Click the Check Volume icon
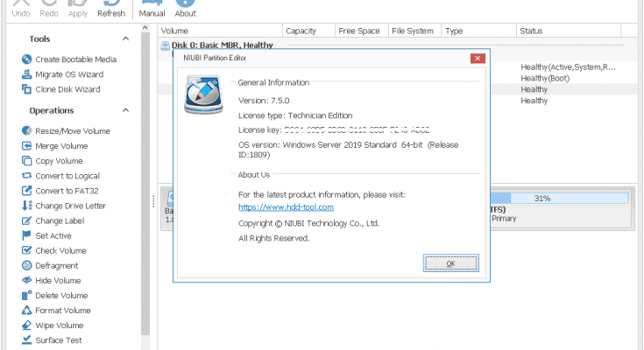Screen dimensions: 644x350 click(26, 250)
